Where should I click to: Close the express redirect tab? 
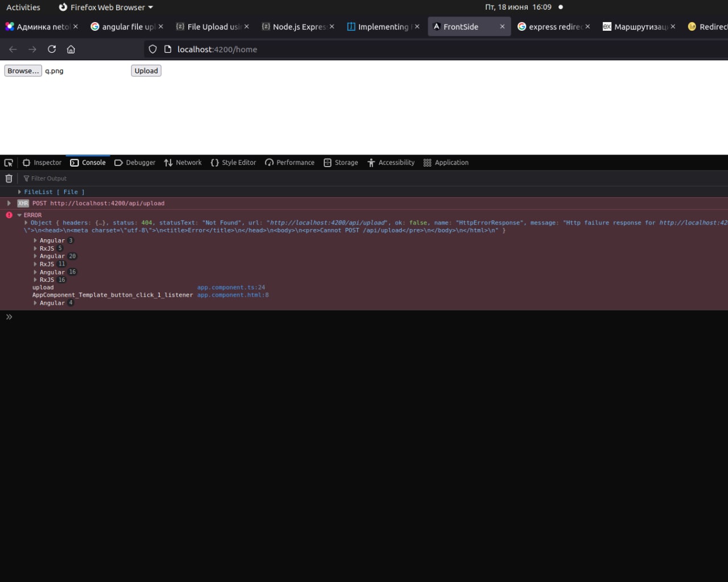pos(588,27)
